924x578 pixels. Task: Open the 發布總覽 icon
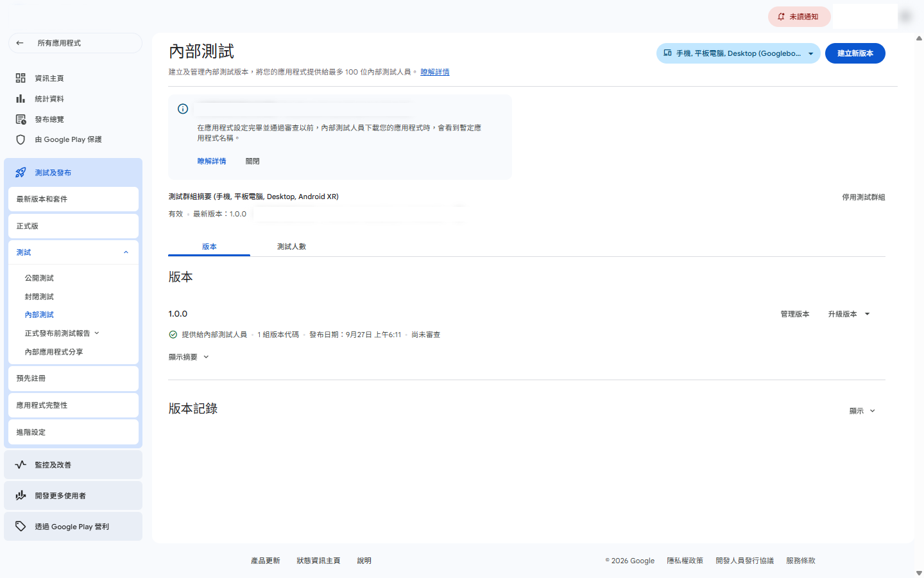pos(21,119)
